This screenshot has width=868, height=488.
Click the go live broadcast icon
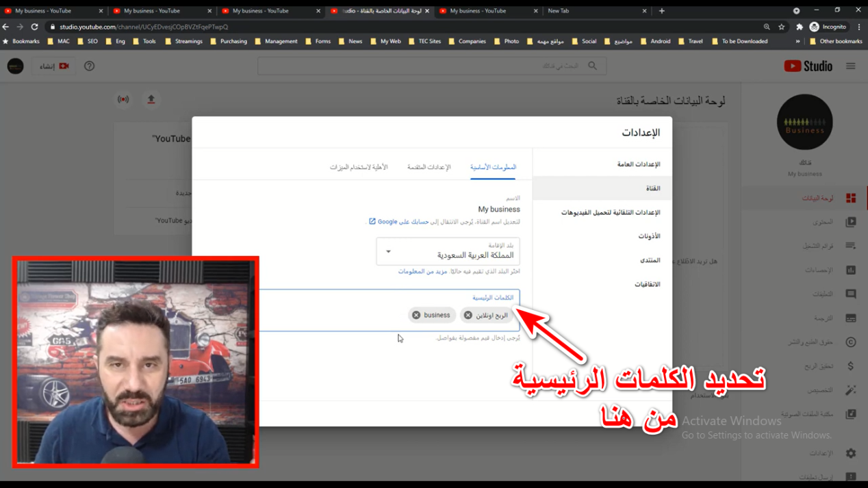coord(123,100)
